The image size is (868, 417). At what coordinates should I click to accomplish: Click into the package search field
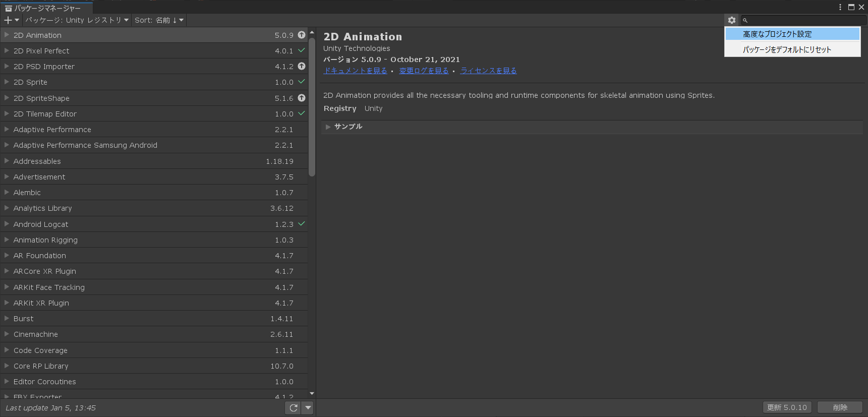pos(803,20)
